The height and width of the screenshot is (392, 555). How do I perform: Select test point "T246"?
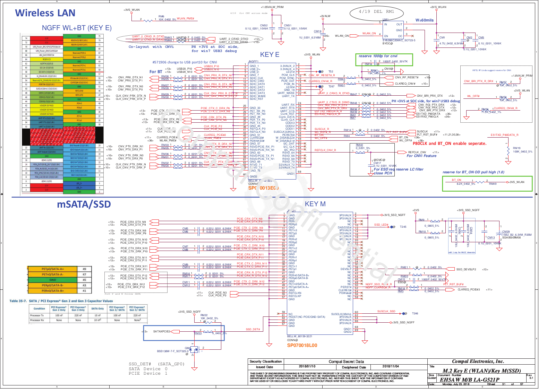[415, 314]
